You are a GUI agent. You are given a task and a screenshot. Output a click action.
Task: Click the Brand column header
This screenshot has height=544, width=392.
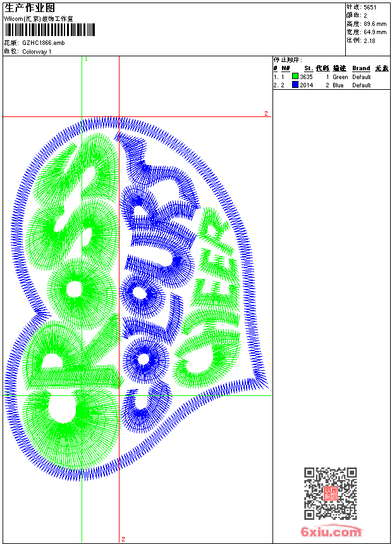coord(361,68)
